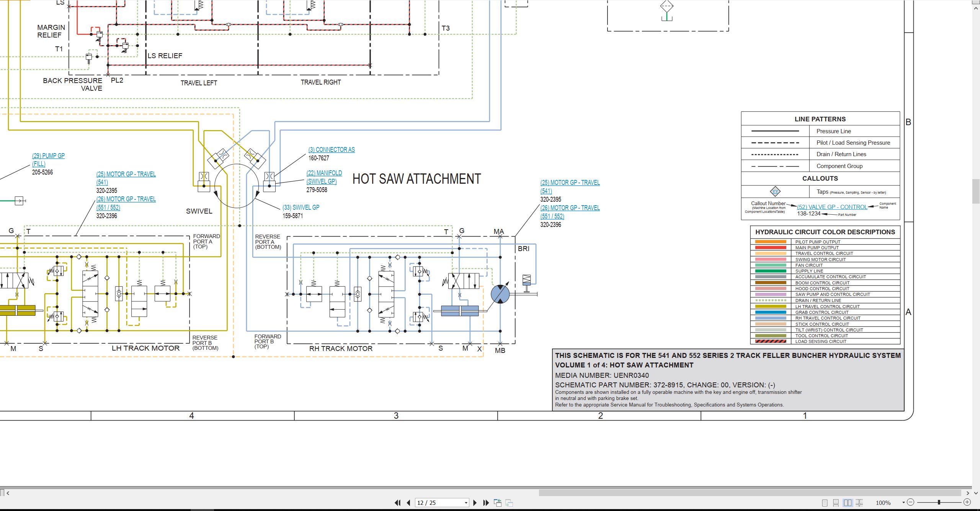Click the PILOT PUMP OUTPUT color swatch
Image resolution: width=980 pixels, height=511 pixels.
(x=771, y=242)
